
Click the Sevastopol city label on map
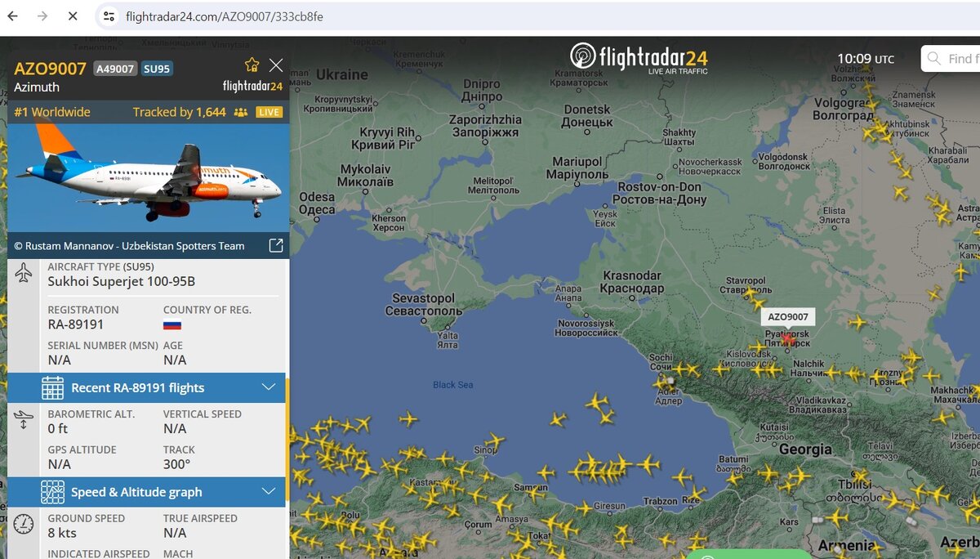tap(423, 305)
